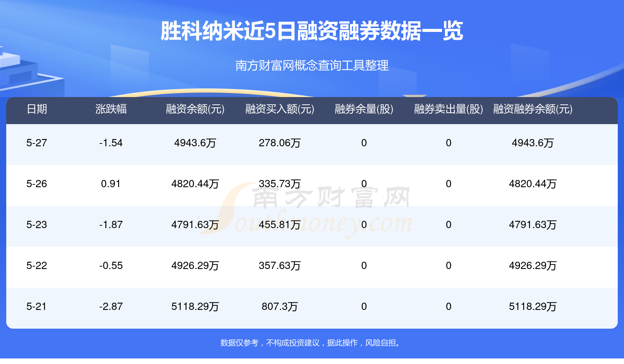This screenshot has height=364, width=624.
Task: Click the 融券余量 zero in row 5-22
Action: (x=363, y=266)
